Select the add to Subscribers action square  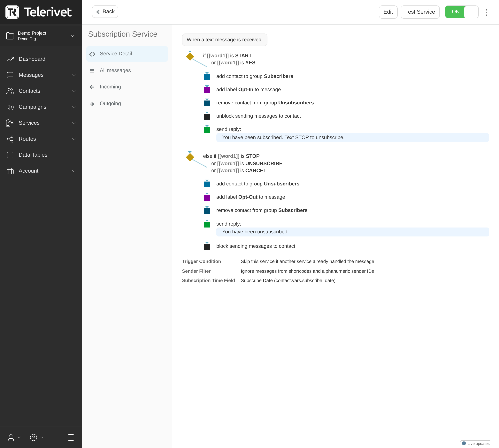[207, 77]
